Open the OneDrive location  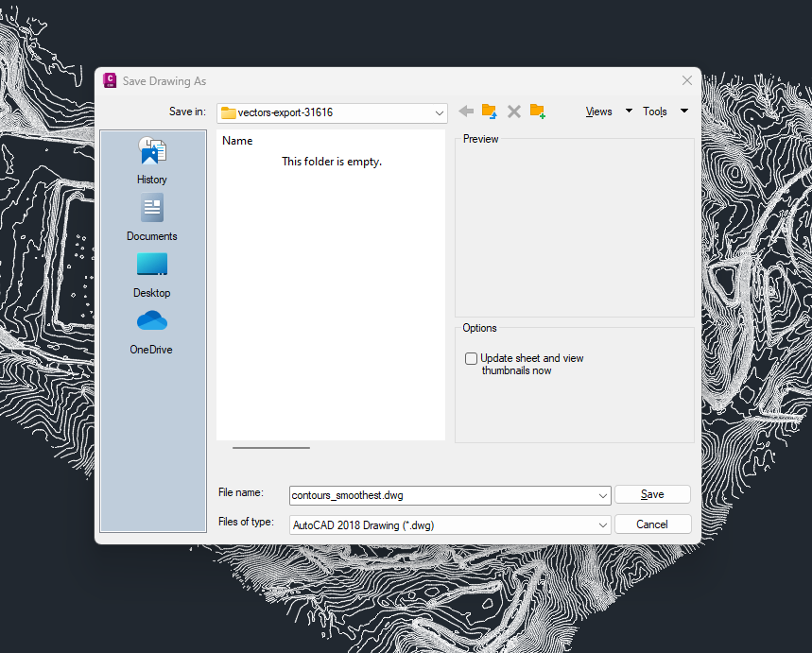pyautogui.click(x=152, y=331)
